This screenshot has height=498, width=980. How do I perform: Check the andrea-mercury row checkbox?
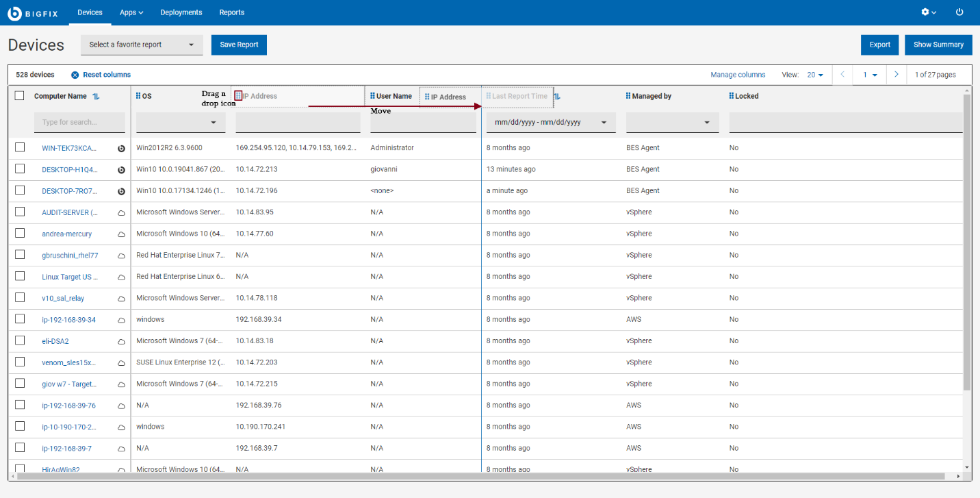point(20,233)
